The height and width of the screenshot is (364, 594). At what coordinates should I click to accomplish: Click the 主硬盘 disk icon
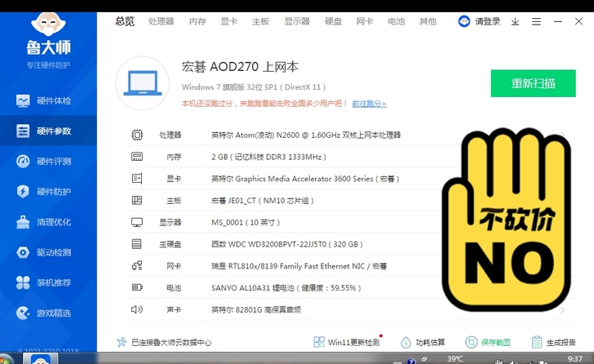pyautogui.click(x=137, y=244)
